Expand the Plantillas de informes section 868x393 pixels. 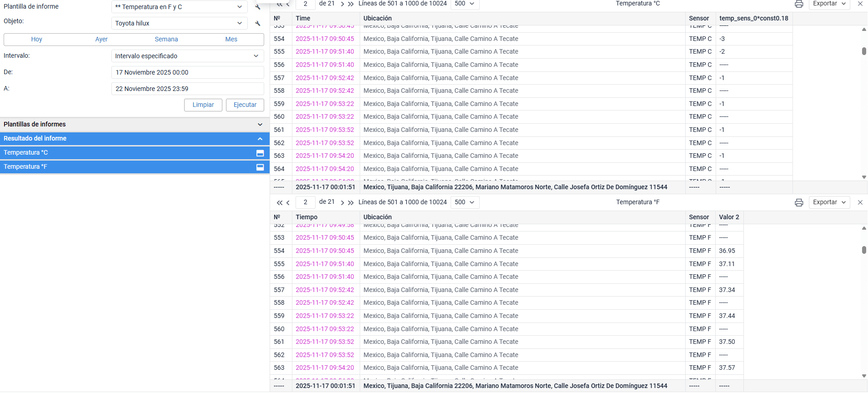260,125
